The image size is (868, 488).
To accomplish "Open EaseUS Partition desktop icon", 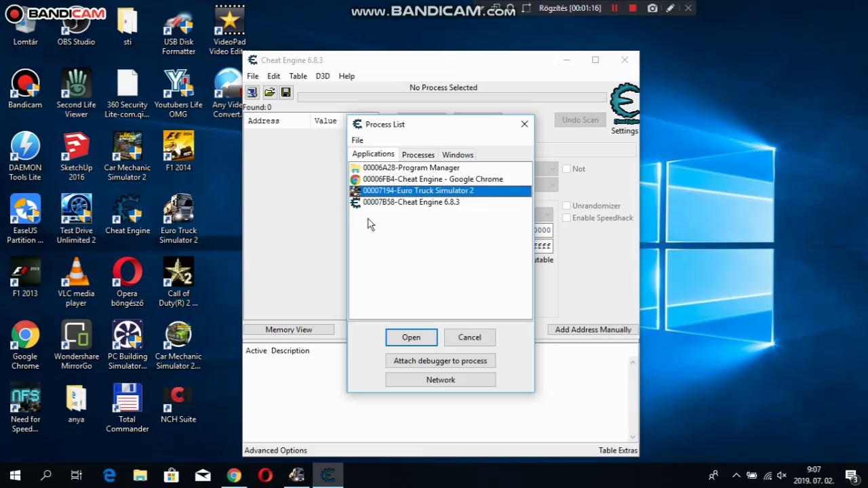I will 25,220.
